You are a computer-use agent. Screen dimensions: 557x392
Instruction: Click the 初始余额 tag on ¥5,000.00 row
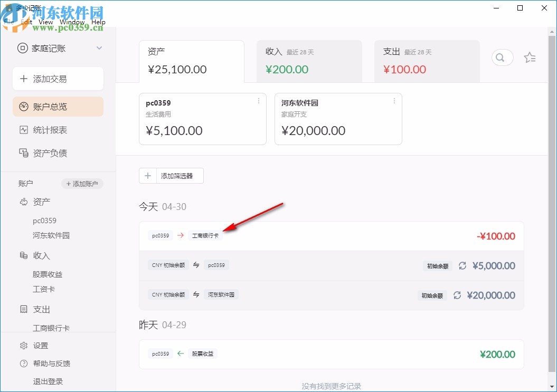pos(438,266)
